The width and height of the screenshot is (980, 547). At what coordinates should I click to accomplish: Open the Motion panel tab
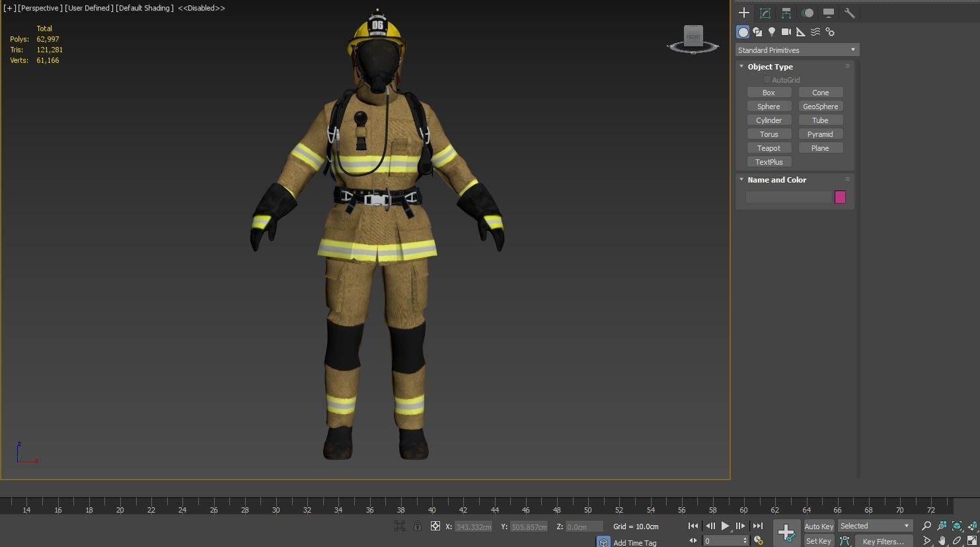[x=808, y=13]
